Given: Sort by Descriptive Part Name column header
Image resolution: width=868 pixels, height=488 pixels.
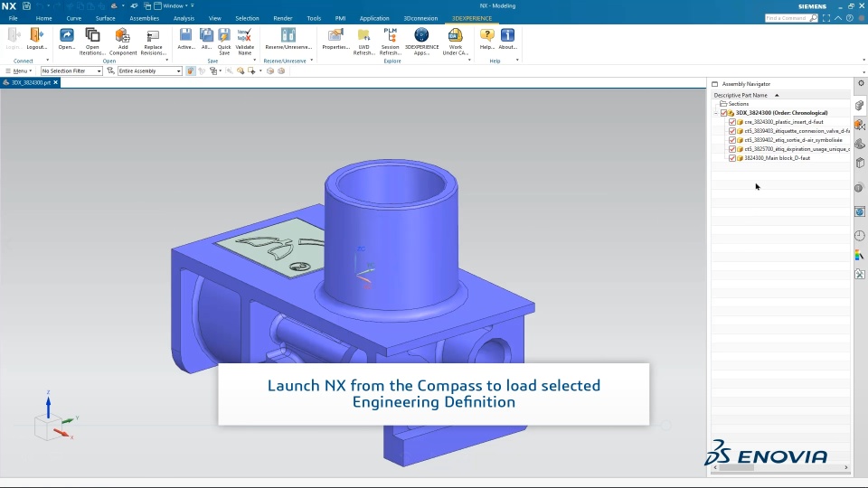Looking at the screenshot, I should (x=780, y=95).
